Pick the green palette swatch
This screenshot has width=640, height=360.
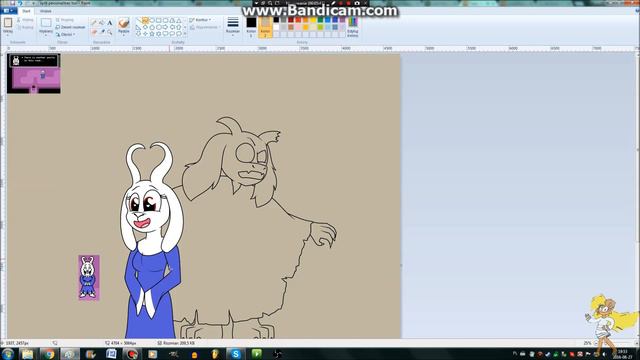(x=320, y=20)
